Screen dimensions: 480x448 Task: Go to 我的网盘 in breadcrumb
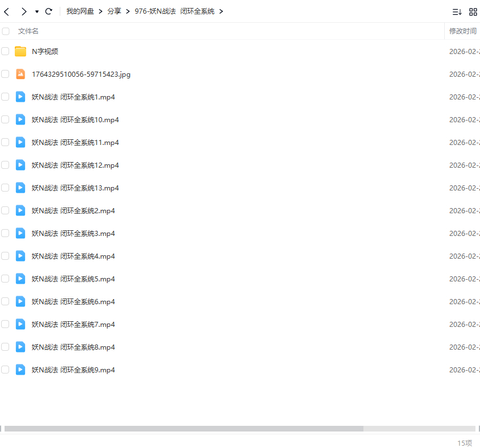(80, 11)
